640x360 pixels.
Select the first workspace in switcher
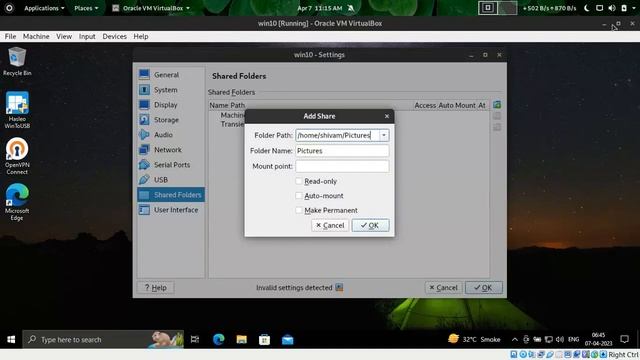coord(488,8)
